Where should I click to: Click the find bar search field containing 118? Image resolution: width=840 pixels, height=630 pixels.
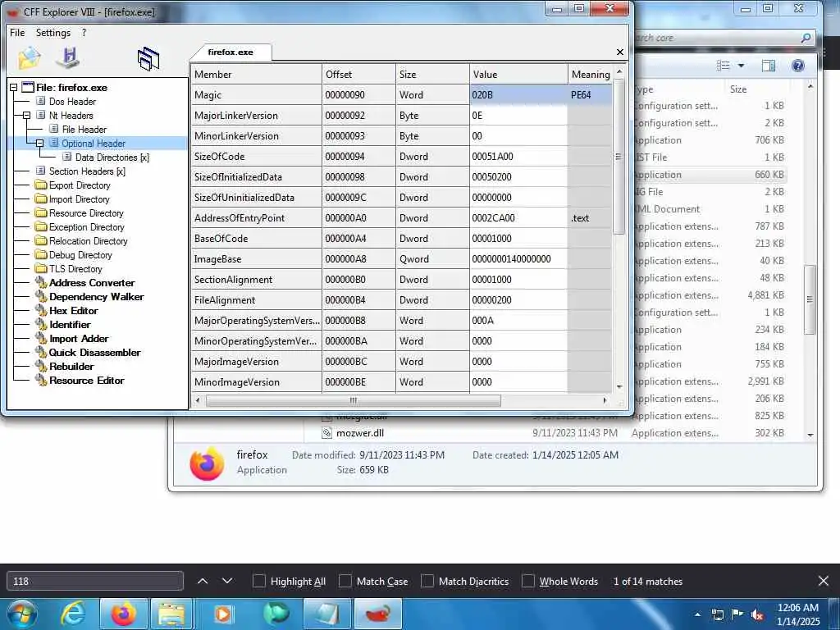coord(95,582)
